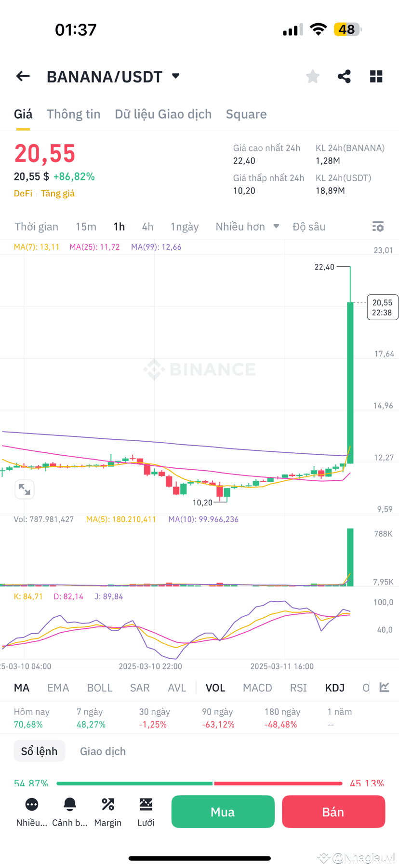Viewport: 399px width, 868px height.
Task: Toggle the BOLL indicator
Action: [x=100, y=688]
